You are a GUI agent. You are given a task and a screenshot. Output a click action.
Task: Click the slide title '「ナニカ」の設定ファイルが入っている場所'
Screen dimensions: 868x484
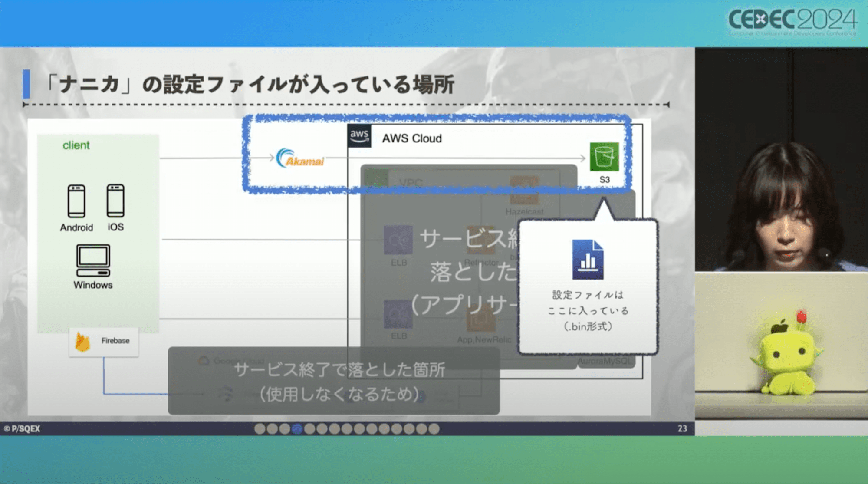(249, 84)
